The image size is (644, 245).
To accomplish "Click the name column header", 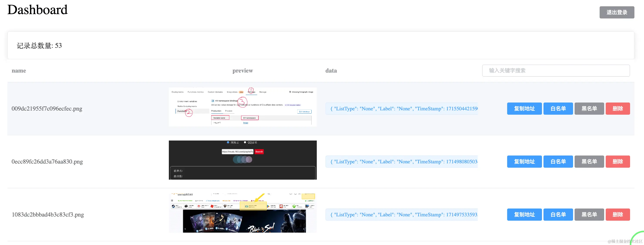I will click(19, 71).
